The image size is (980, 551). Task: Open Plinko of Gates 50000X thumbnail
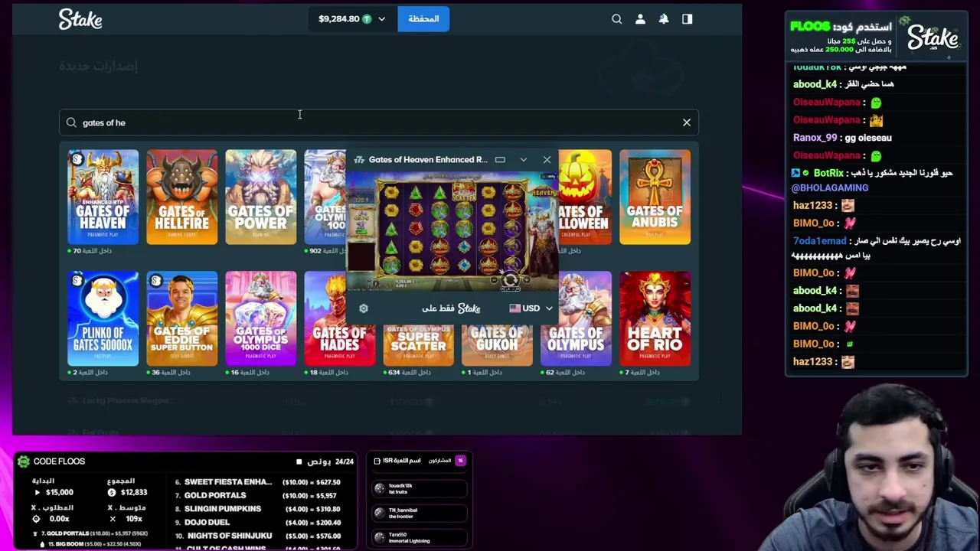tap(103, 318)
